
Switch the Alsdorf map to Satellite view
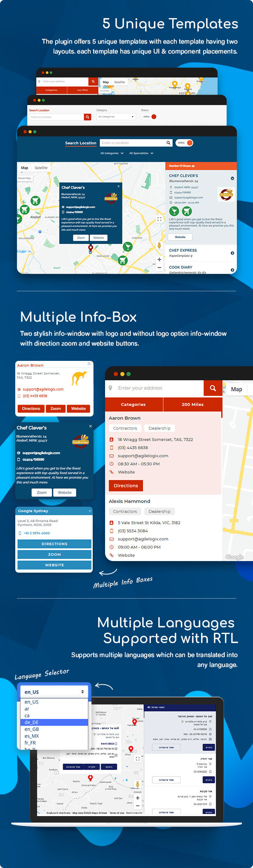click(x=41, y=168)
